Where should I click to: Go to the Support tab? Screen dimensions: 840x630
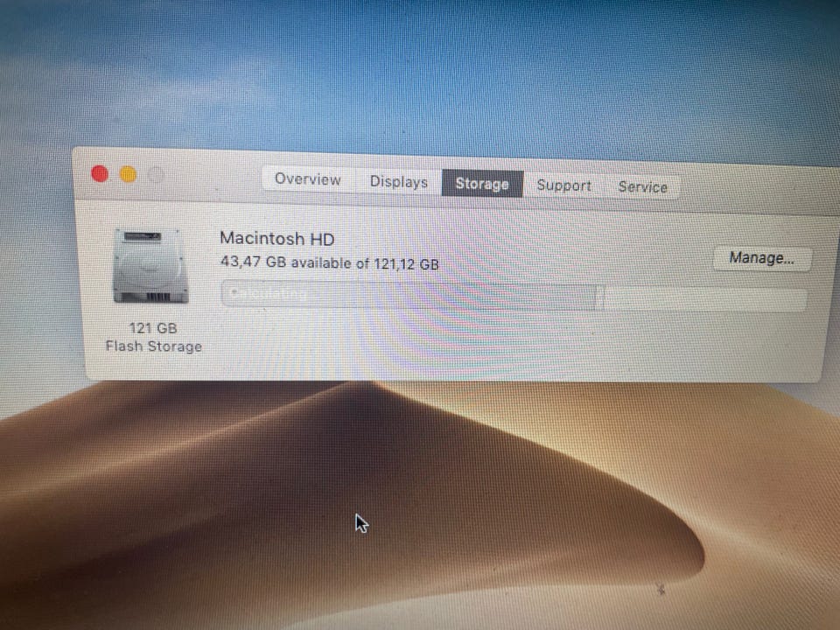tap(563, 185)
